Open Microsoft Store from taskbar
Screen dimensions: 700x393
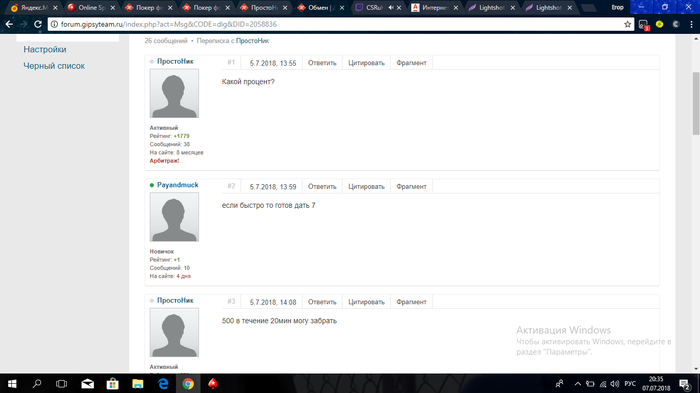[x=112, y=384]
